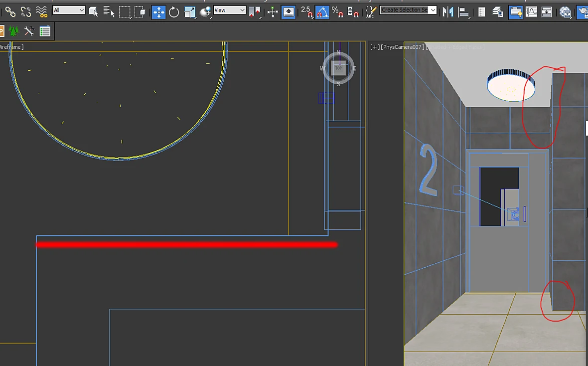Open the Curve Editor
The width and height of the screenshot is (588, 366).
pyautogui.click(x=531, y=12)
